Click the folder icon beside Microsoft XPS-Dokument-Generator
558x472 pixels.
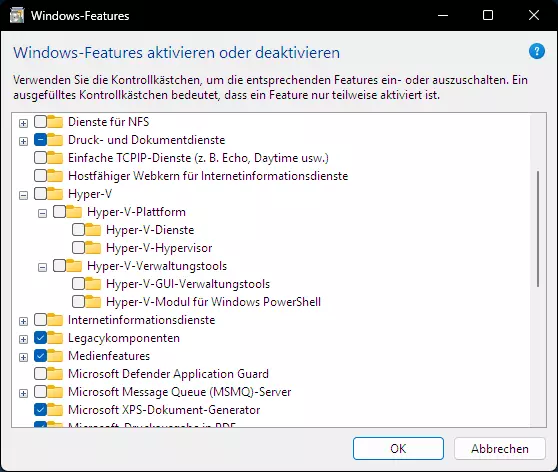pyautogui.click(x=55, y=409)
